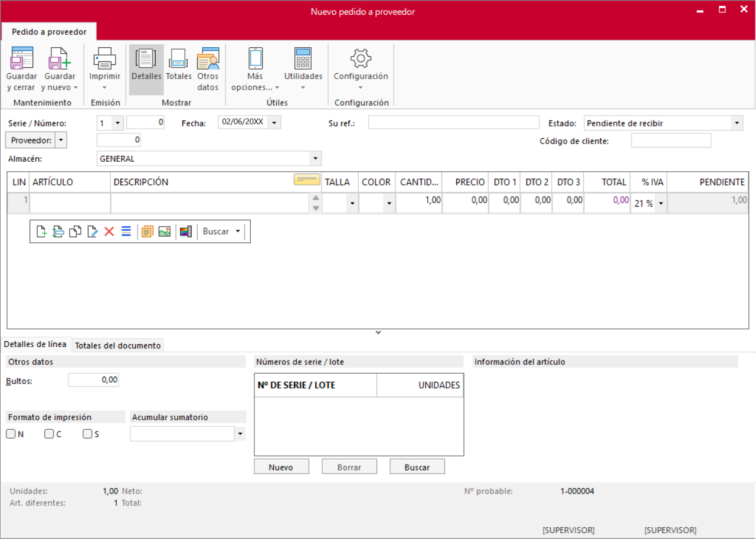Toggle the S print format checkbox
The image size is (756, 539).
(x=87, y=434)
